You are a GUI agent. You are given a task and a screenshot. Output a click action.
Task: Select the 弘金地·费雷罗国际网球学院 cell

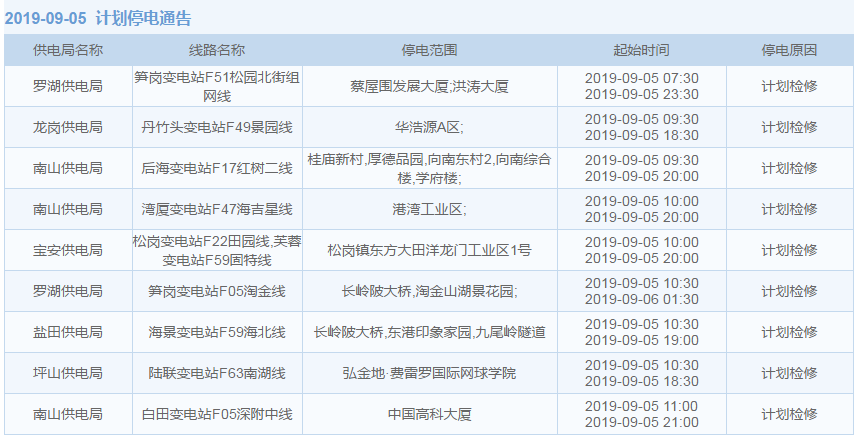click(429, 373)
